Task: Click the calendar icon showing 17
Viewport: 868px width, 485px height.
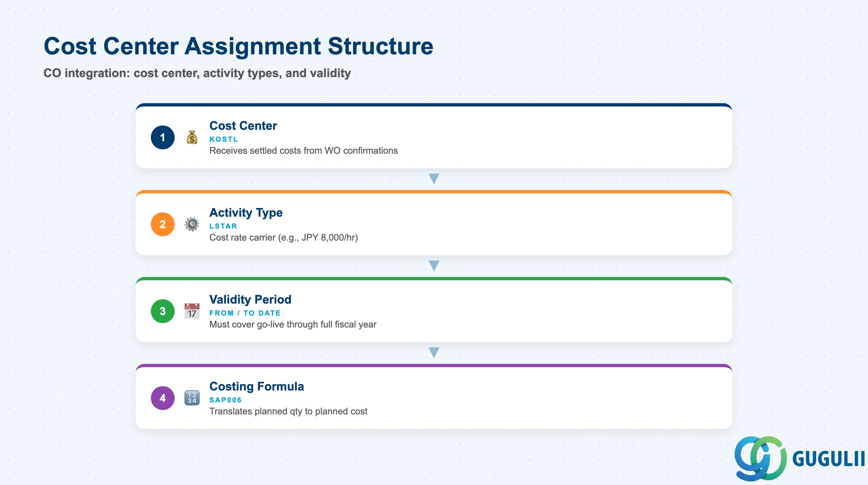Action: 192,311
